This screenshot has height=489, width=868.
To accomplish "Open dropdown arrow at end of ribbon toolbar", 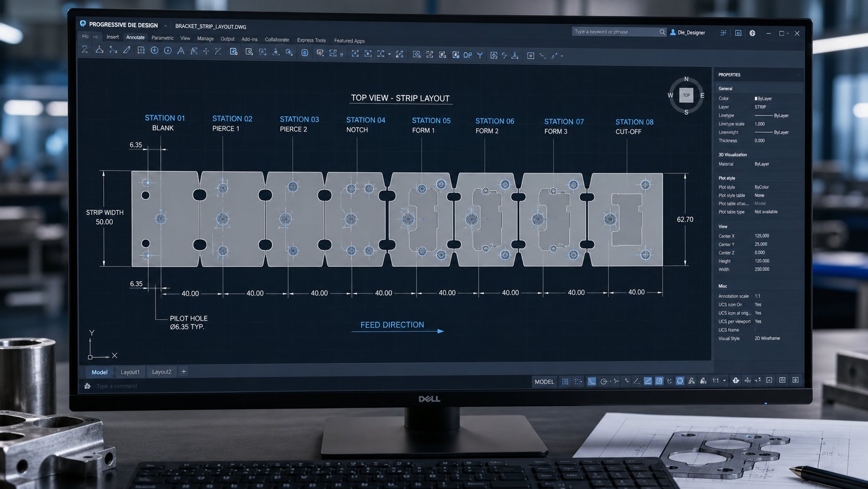I will [562, 56].
